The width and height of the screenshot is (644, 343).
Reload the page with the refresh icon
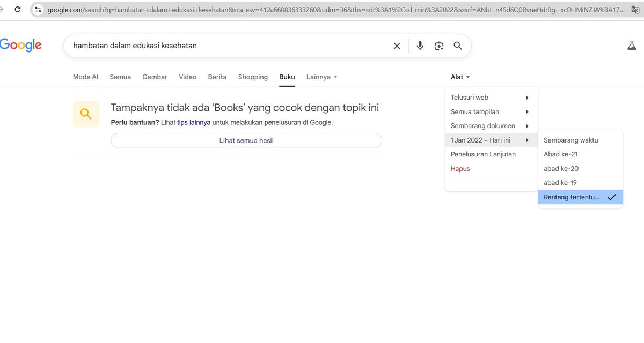tap(18, 9)
